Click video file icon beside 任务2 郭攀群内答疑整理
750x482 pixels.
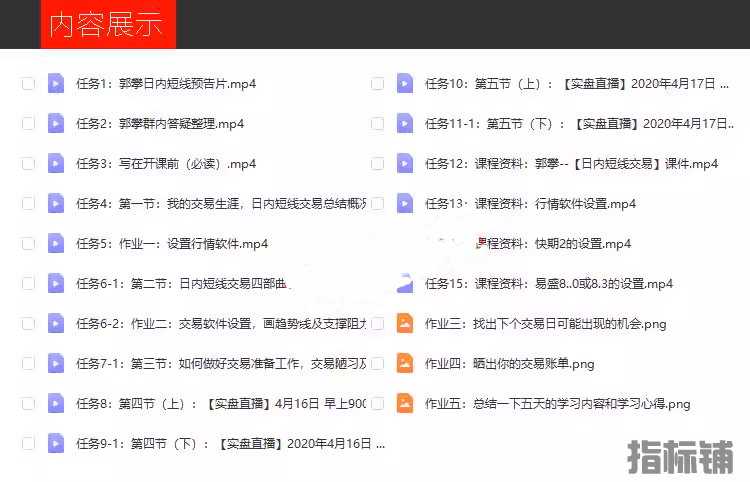[x=56, y=124]
